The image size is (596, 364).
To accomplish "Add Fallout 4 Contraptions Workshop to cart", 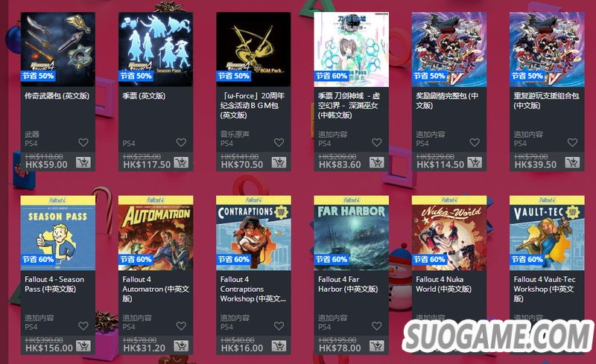I will (x=279, y=346).
